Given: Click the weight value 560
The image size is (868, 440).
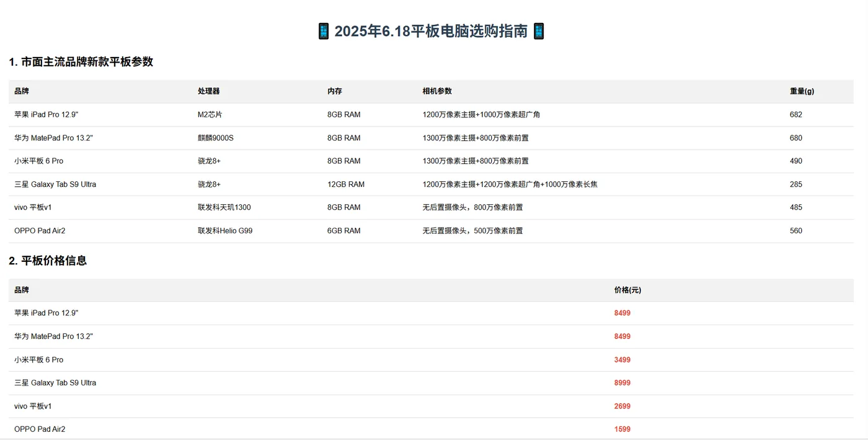Looking at the screenshot, I should point(796,231).
